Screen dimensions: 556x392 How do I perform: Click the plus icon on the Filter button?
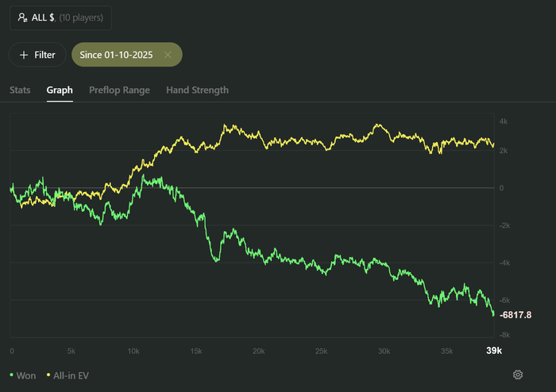tap(24, 55)
